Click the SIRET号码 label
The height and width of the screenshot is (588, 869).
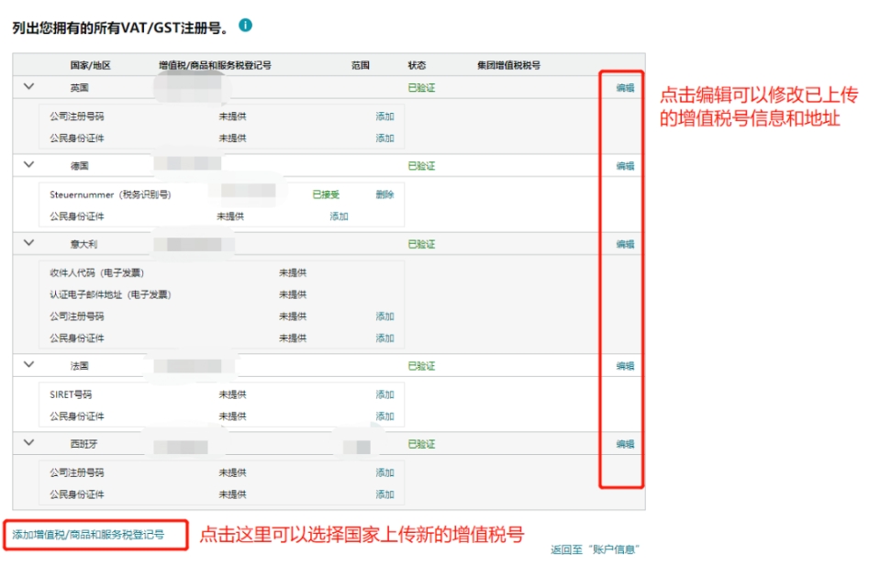click(x=71, y=394)
